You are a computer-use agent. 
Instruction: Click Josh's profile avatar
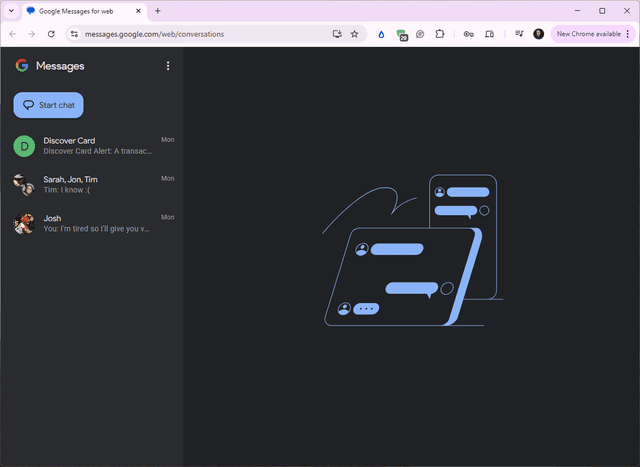24,223
